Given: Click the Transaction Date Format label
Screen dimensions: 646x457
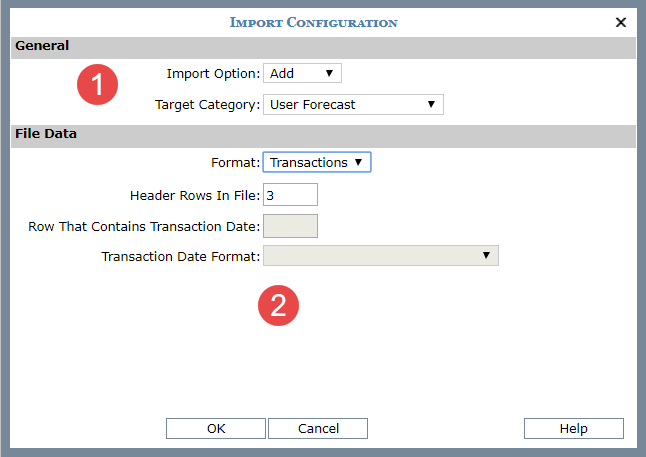Looking at the screenshot, I should point(180,257).
